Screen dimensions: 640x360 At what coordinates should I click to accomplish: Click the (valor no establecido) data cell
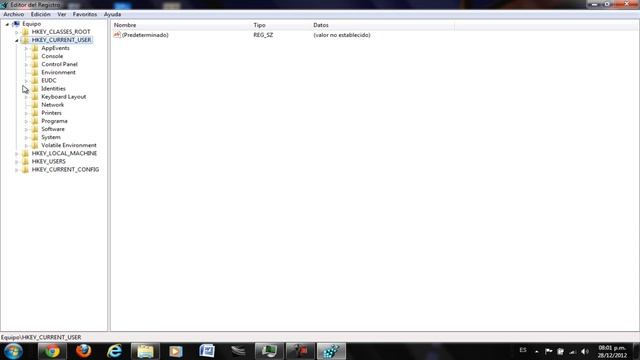(342, 35)
